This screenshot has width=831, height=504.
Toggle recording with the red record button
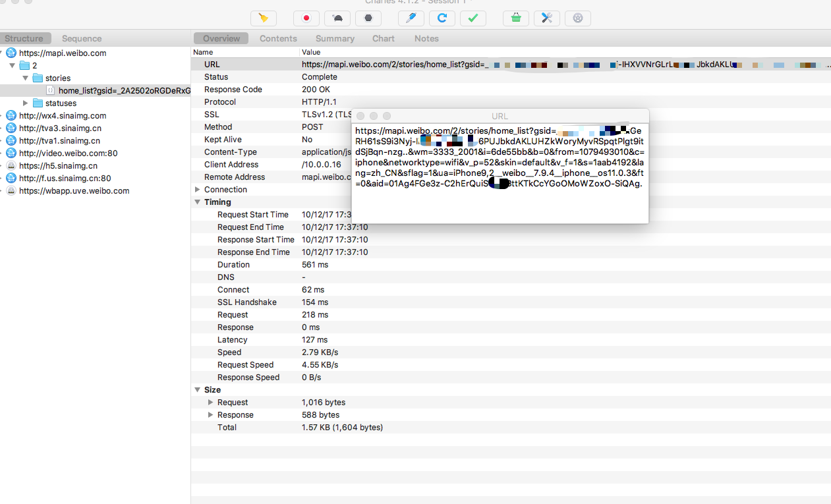tap(306, 18)
